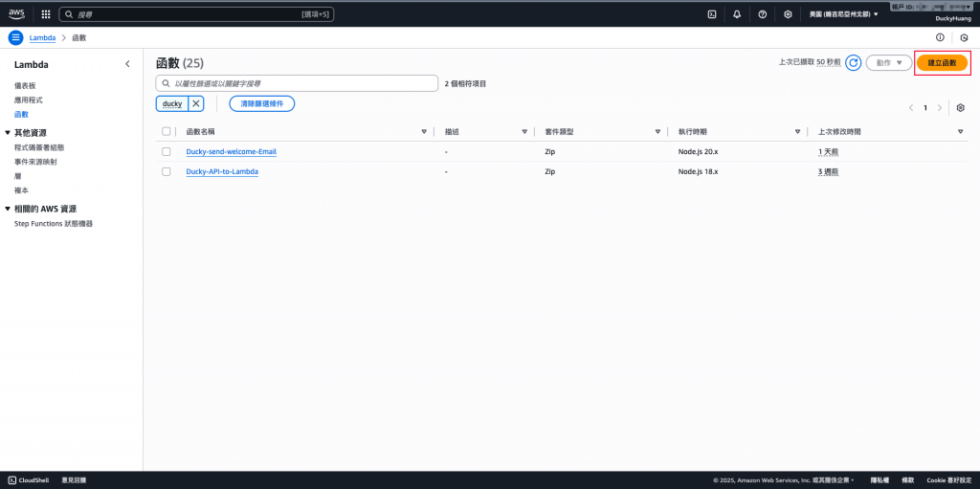Click the 建立函數 create function button
This screenshot has width=980, height=489.
pos(942,62)
